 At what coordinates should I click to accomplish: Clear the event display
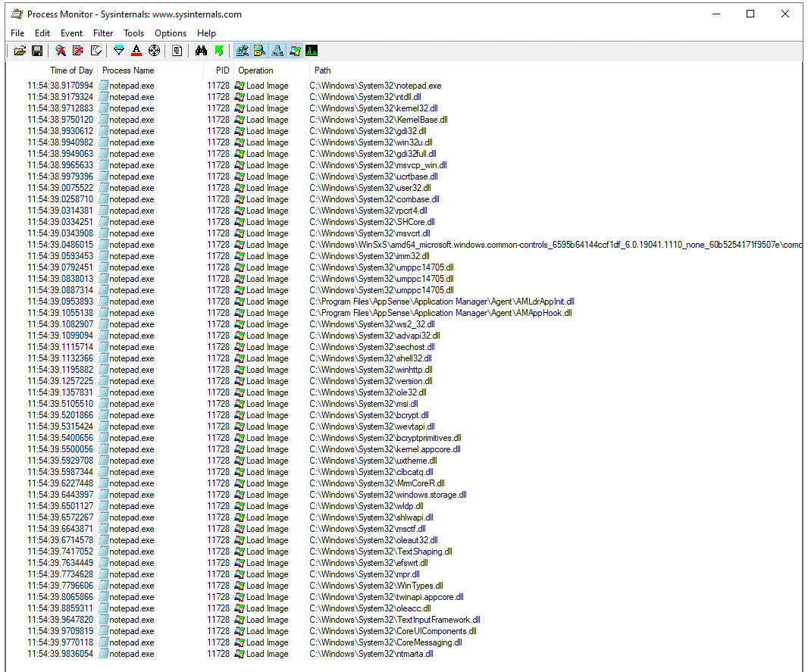tap(96, 50)
